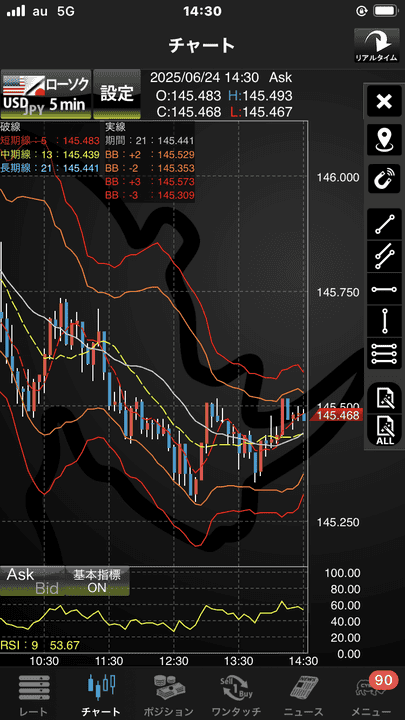Image resolution: width=405 pixels, height=720 pixels.
Task: Tap the status bar clock 14:30
Action: [x=202, y=11]
